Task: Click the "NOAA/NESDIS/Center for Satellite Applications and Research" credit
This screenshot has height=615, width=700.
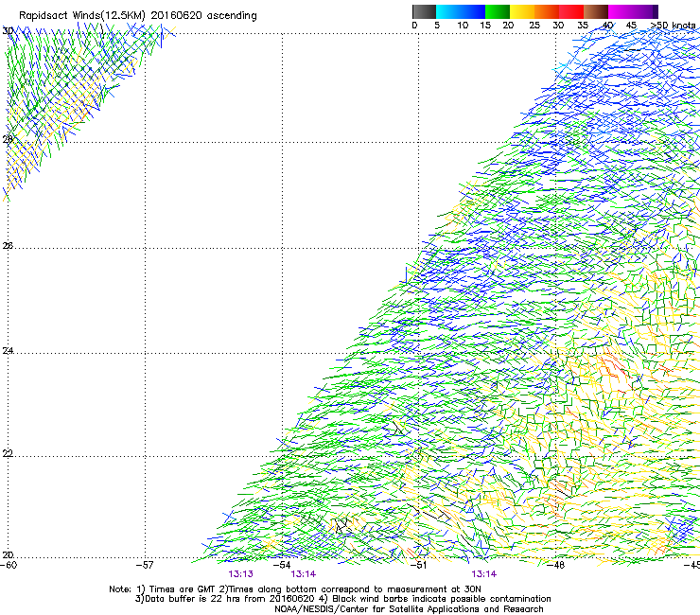Action: [409, 609]
